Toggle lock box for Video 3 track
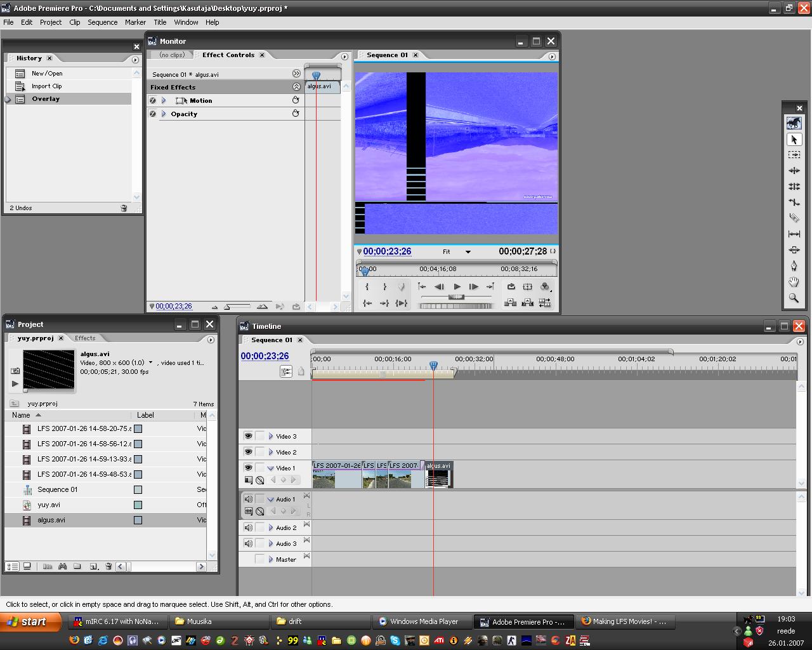The height and width of the screenshot is (650, 812). pyautogui.click(x=259, y=436)
